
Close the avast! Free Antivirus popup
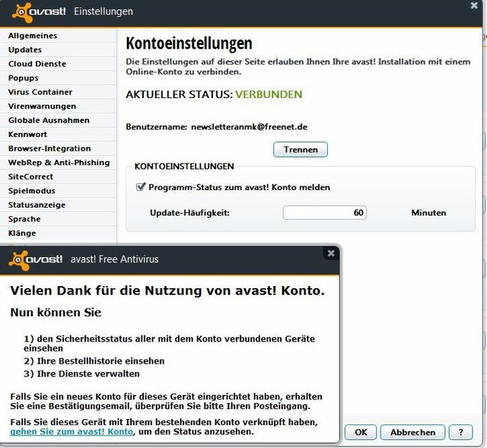pyautogui.click(x=331, y=253)
